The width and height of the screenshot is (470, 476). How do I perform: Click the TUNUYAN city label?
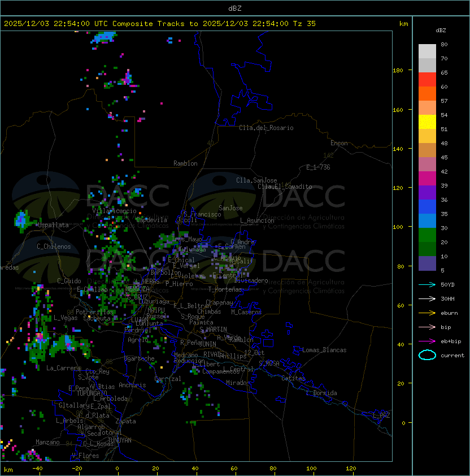120,440
